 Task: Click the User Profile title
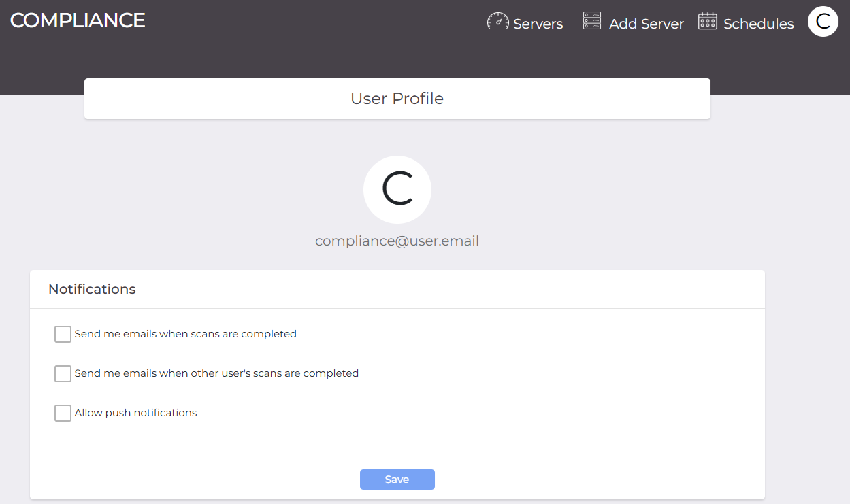coord(397,99)
